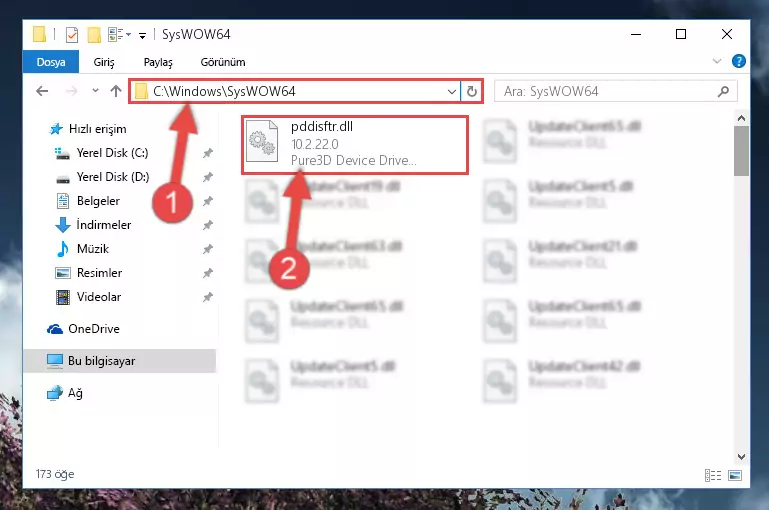The width and height of the screenshot is (769, 510).
Task: Switch to details view icon in status bar
Action: pos(713,475)
